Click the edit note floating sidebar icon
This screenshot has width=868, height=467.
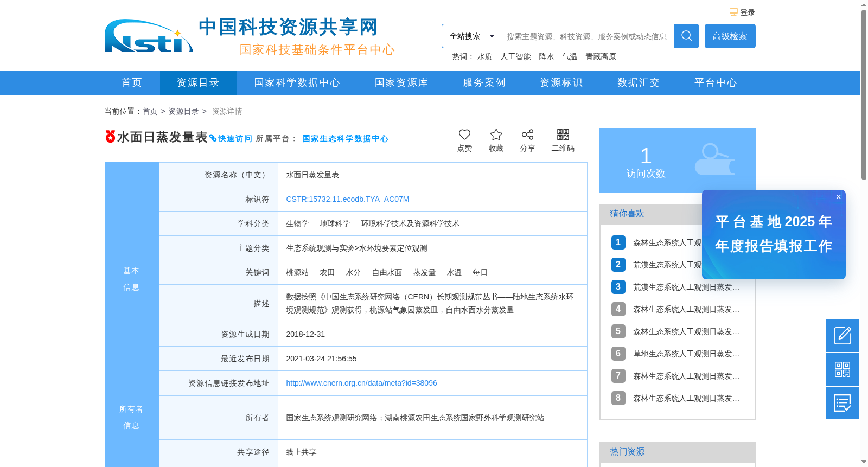coord(843,336)
